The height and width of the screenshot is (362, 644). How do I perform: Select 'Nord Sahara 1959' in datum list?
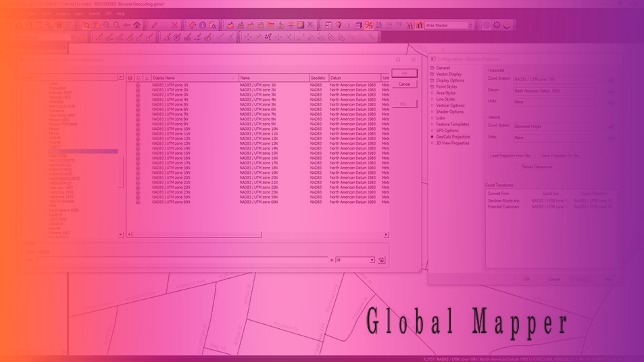(x=64, y=210)
